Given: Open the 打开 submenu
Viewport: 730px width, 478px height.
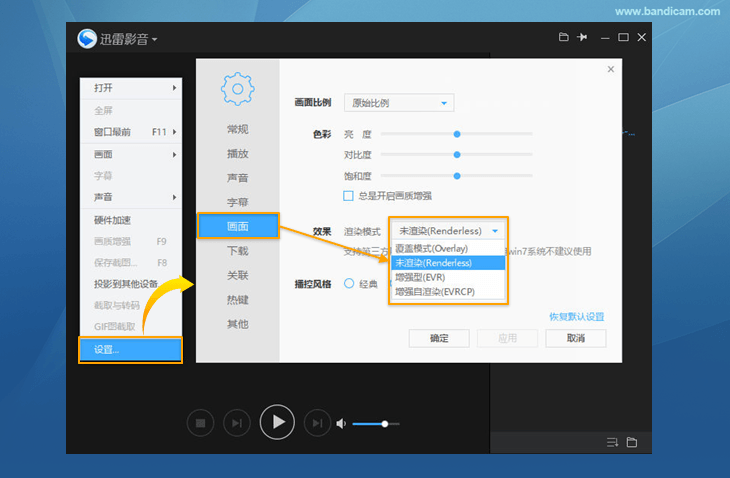Looking at the screenshot, I should click(x=131, y=88).
